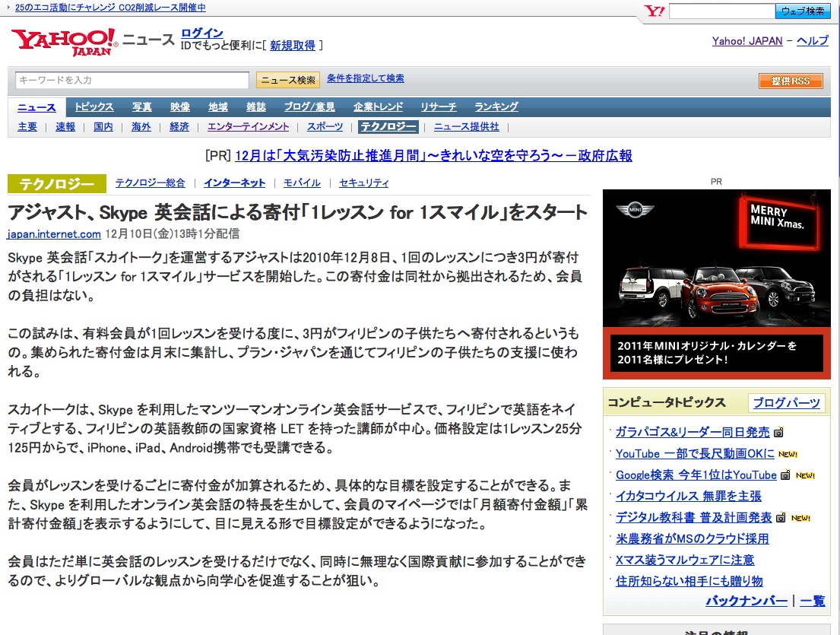Open camera icon next to デジタル教科書 普及計画発表
The image size is (840, 635).
[x=781, y=518]
